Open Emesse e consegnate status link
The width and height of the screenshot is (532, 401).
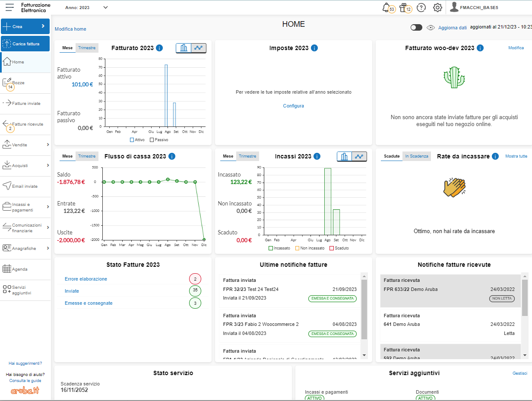pos(89,303)
